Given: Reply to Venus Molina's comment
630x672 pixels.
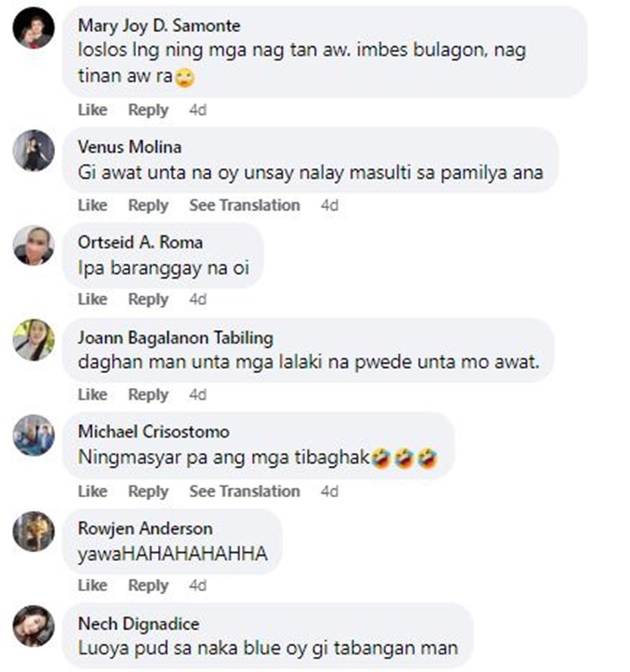Looking at the screenshot, I should pyautogui.click(x=149, y=205).
